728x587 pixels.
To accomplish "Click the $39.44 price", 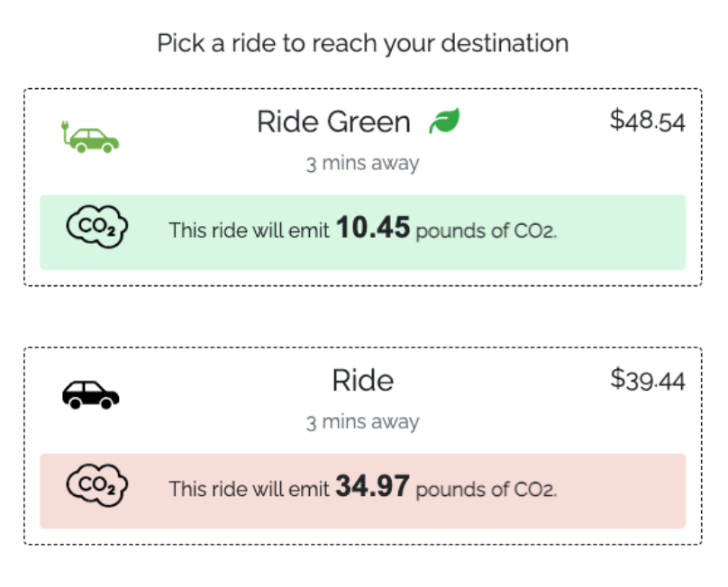I will 647,380.
